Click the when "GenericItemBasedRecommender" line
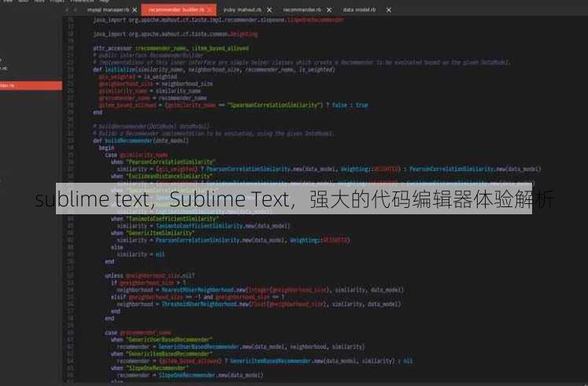 click(x=161, y=354)
